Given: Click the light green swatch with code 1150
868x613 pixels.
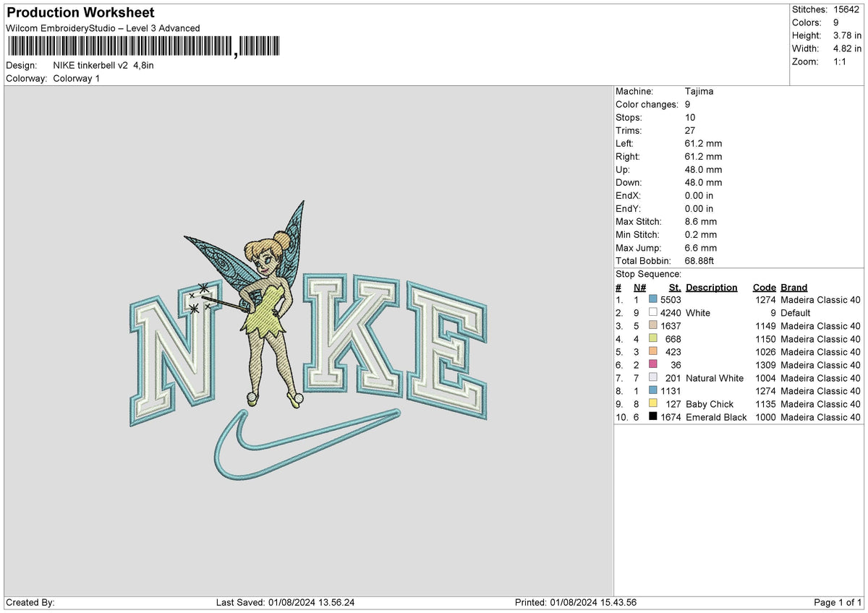Looking at the screenshot, I should (x=653, y=339).
